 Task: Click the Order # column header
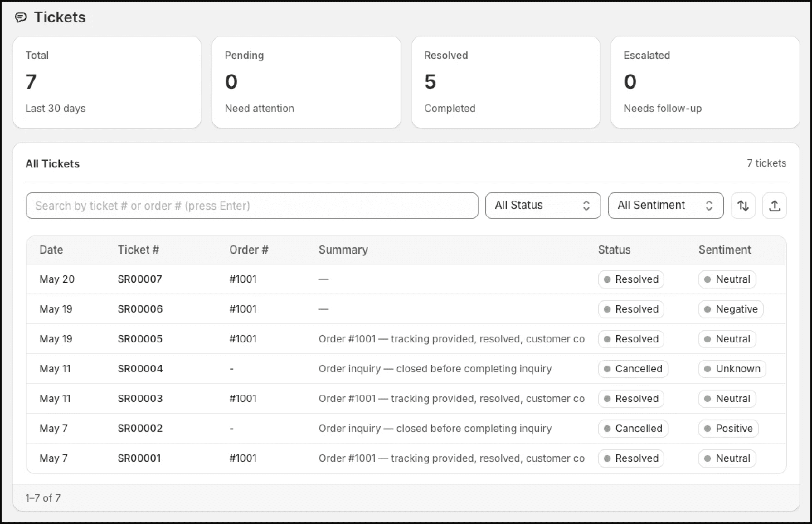point(249,250)
